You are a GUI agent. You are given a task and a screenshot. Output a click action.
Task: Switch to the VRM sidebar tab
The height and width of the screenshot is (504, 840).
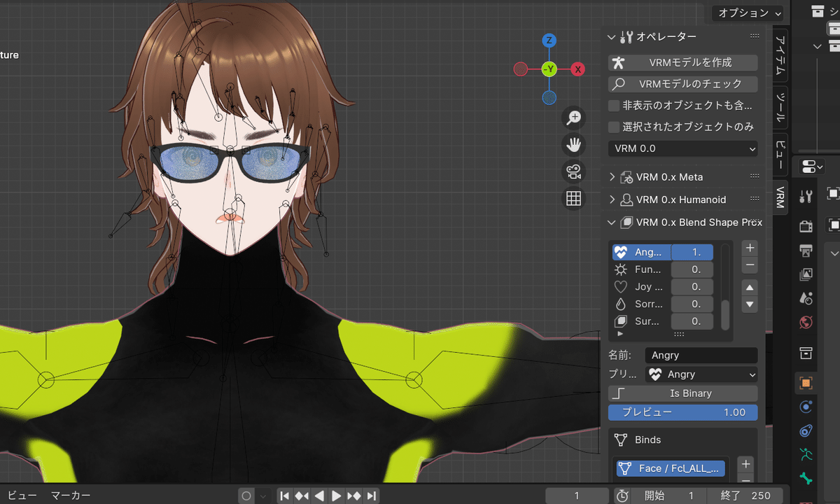click(780, 198)
